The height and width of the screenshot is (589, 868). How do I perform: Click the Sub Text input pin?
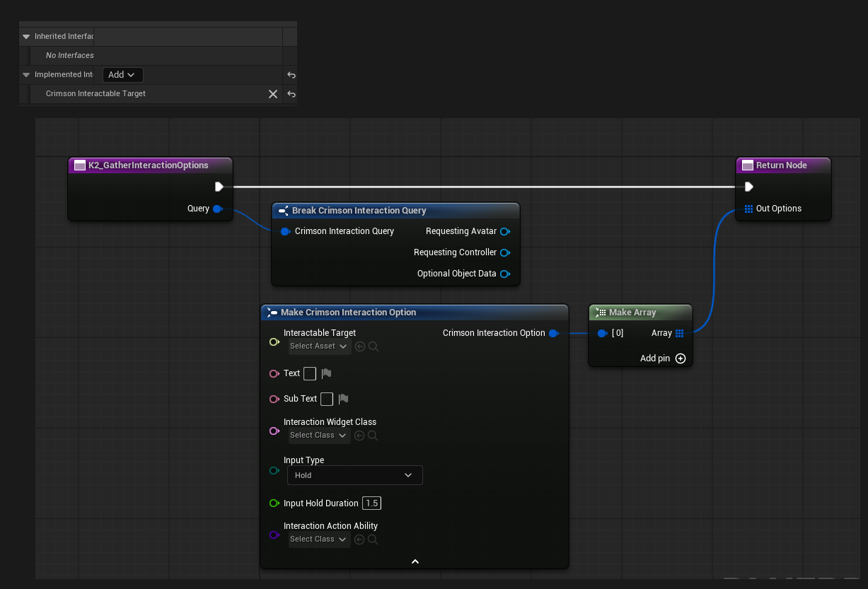coord(274,399)
